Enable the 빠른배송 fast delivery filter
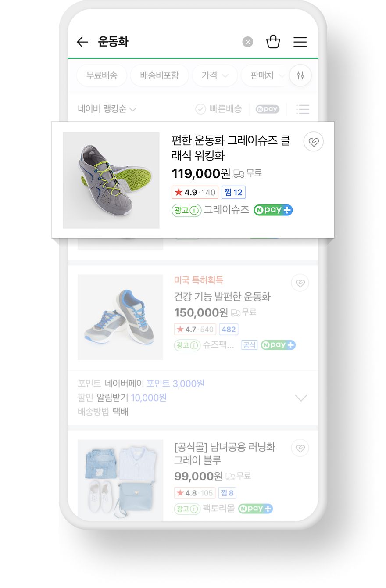Screen dimensions: 386x588 pyautogui.click(x=219, y=109)
